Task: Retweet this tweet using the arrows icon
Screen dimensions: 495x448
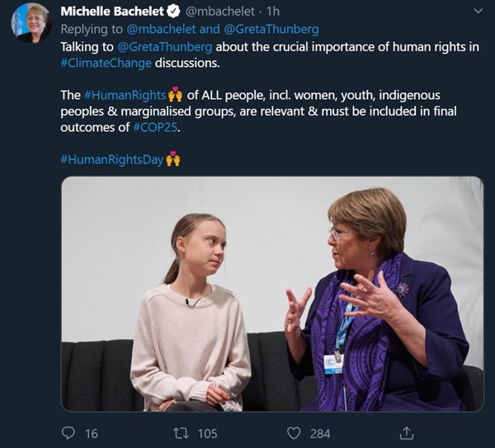Action: 181,432
